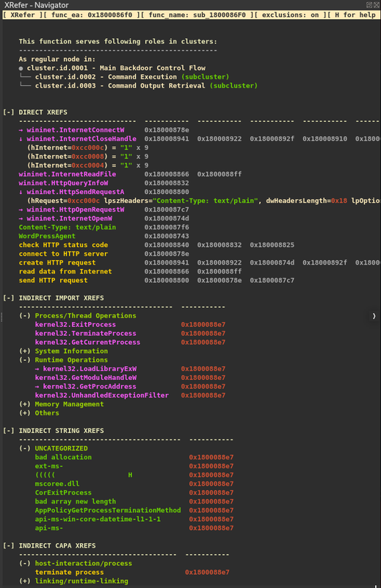Select kernel32.GetCurrentProcess import
Image resolution: width=381 pixels, height=588 pixels.
point(87,342)
